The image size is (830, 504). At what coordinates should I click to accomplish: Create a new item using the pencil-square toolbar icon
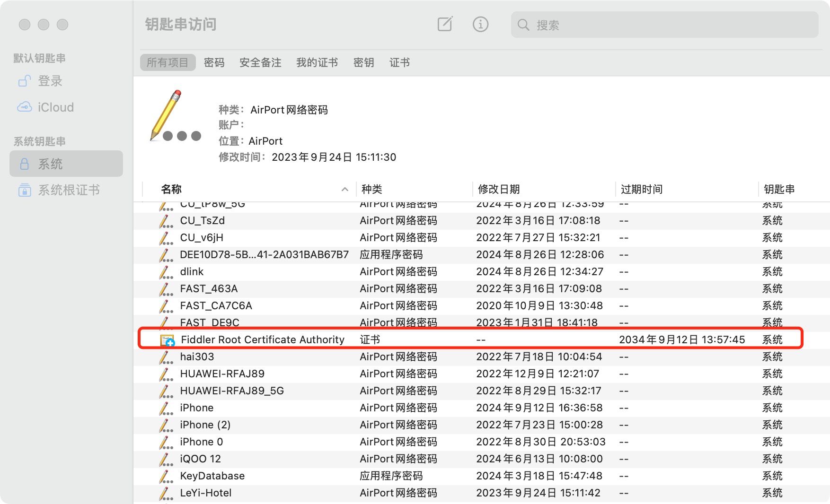[444, 25]
